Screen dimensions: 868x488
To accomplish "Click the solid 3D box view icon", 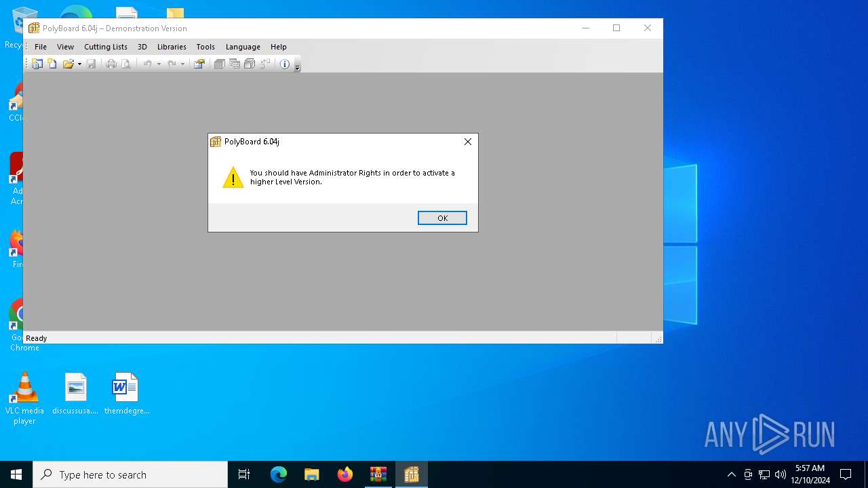I will point(219,64).
